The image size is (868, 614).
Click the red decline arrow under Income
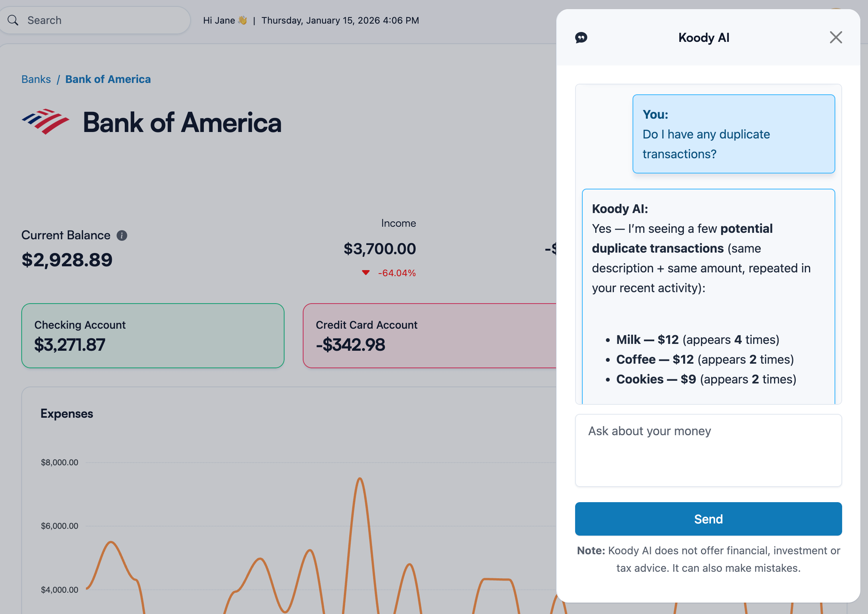(x=366, y=272)
